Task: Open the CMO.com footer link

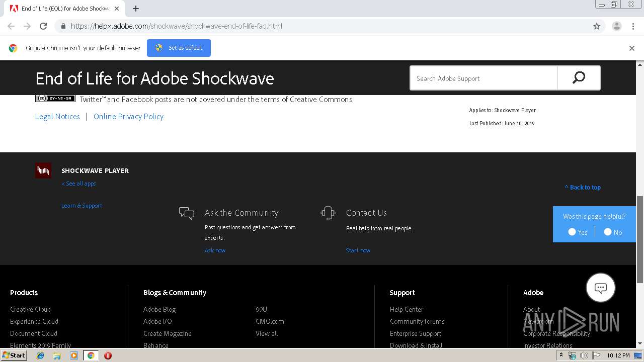Action: [270, 321]
